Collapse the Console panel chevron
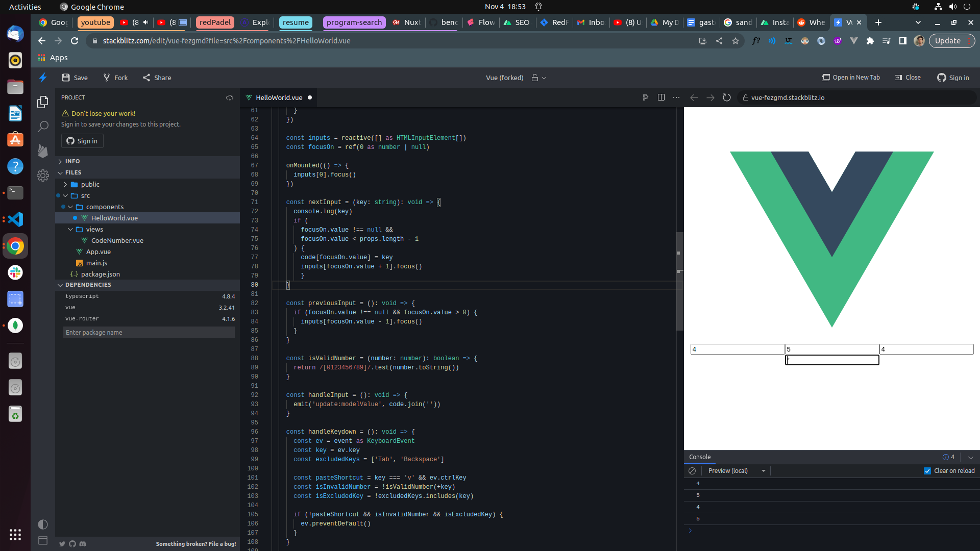This screenshot has height=551, width=980. [x=971, y=457]
